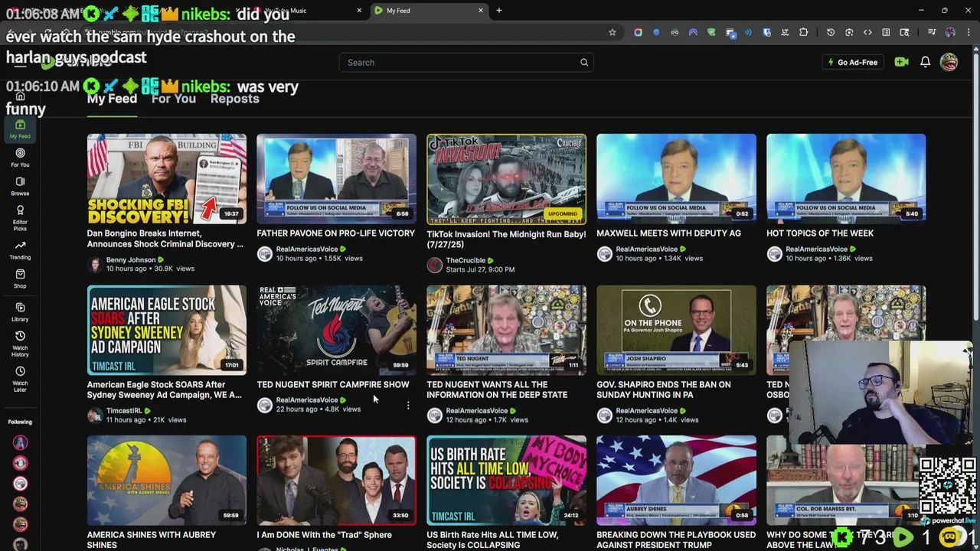The width and height of the screenshot is (980, 551).
Task: Open Ted Nugent Spirit Campfire thumbnail
Action: click(x=336, y=330)
